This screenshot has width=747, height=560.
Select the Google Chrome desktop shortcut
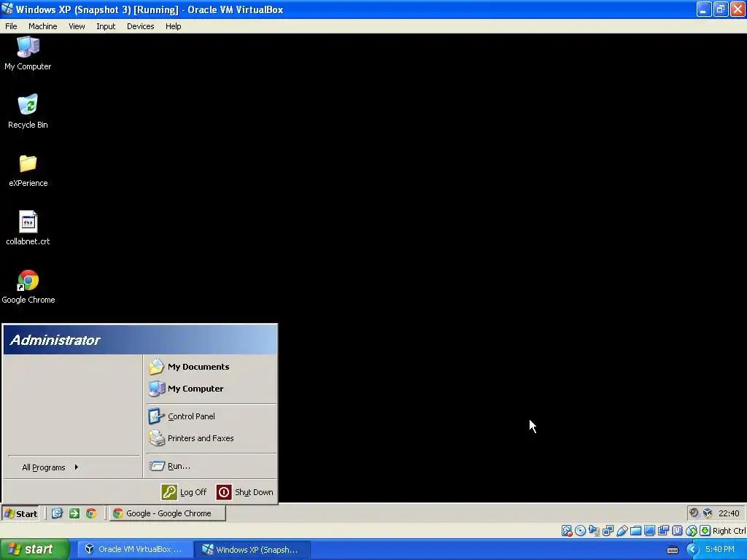pyautogui.click(x=28, y=287)
